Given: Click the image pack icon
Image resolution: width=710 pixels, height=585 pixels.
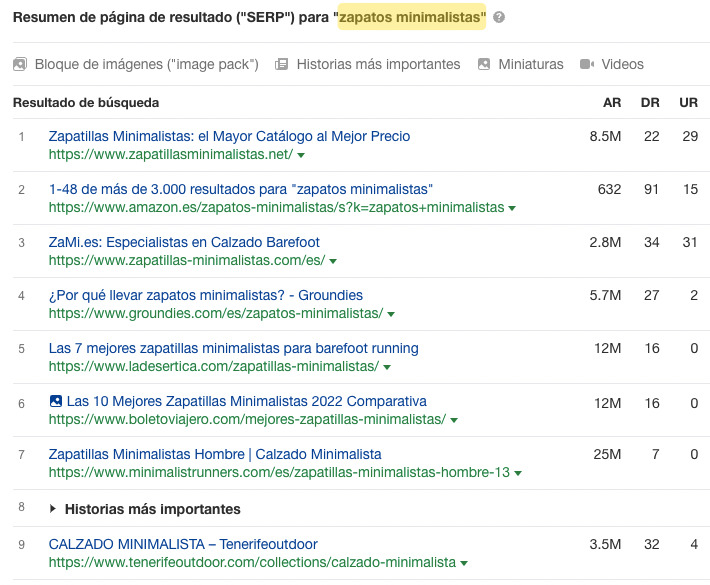Looking at the screenshot, I should pos(20,64).
